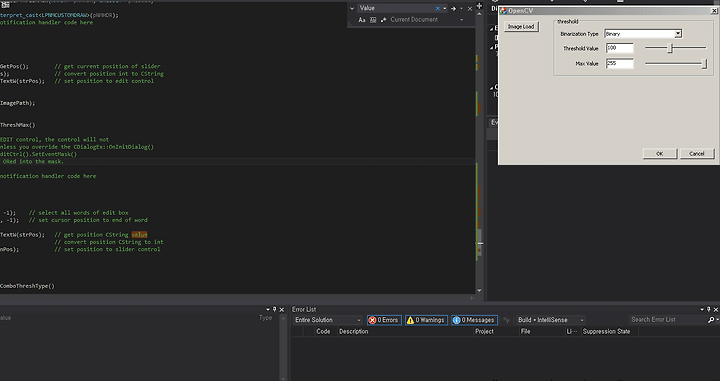This screenshot has height=381, width=720.
Task: Sort Error List by Code column
Action: click(323, 331)
